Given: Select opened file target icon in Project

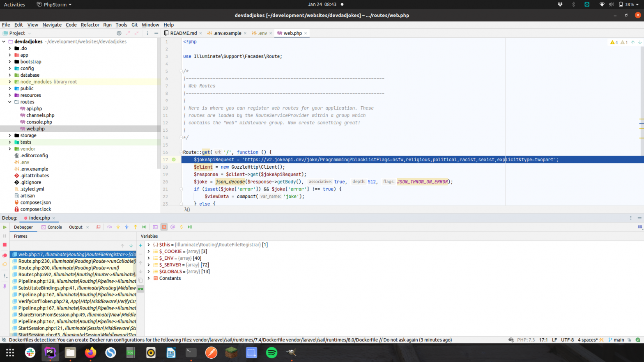Looking at the screenshot, I should [x=119, y=33].
